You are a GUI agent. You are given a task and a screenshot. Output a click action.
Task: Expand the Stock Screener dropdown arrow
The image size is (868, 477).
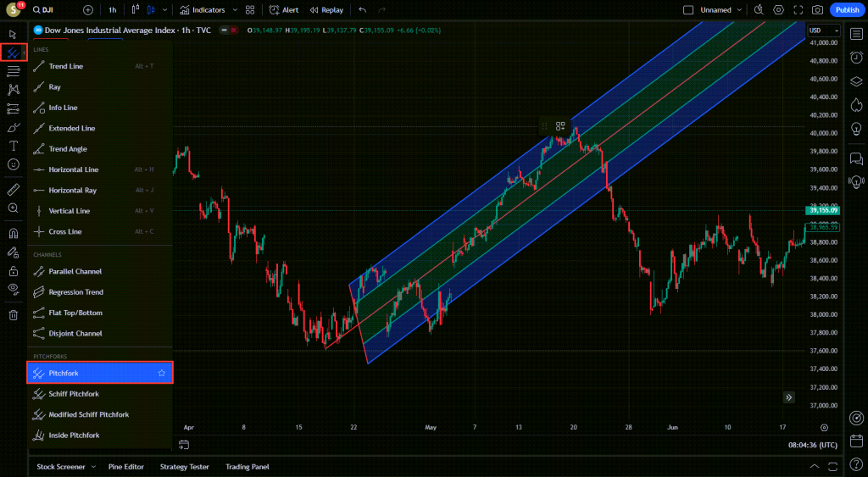click(93, 467)
